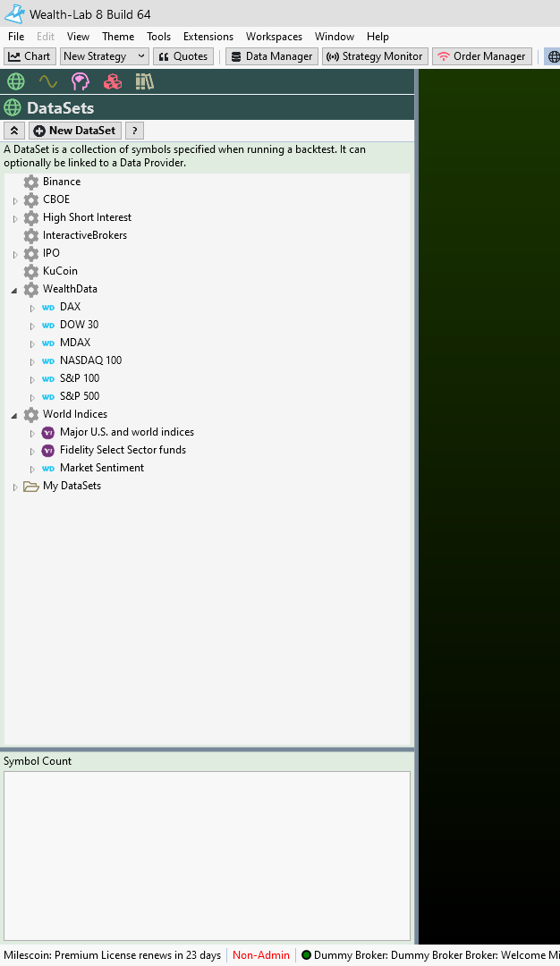Launch the Strategy Monitor tool
The height and width of the screenshot is (966, 560).
click(374, 56)
